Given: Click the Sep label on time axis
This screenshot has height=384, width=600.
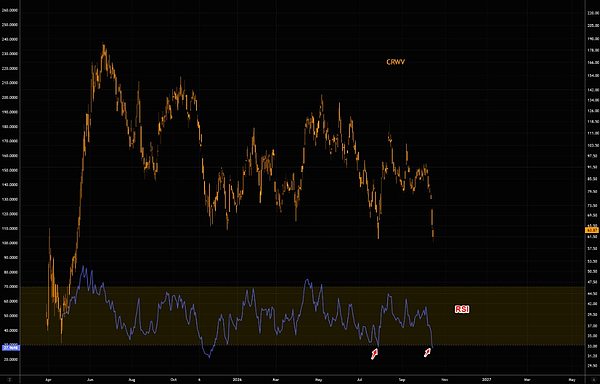Looking at the screenshot, I should pyautogui.click(x=402, y=380).
